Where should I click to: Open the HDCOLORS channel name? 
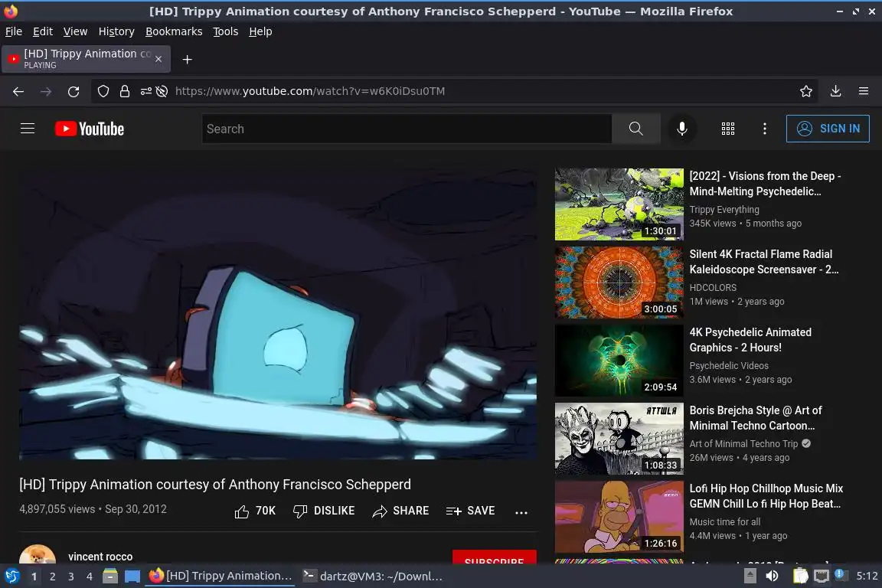point(713,288)
